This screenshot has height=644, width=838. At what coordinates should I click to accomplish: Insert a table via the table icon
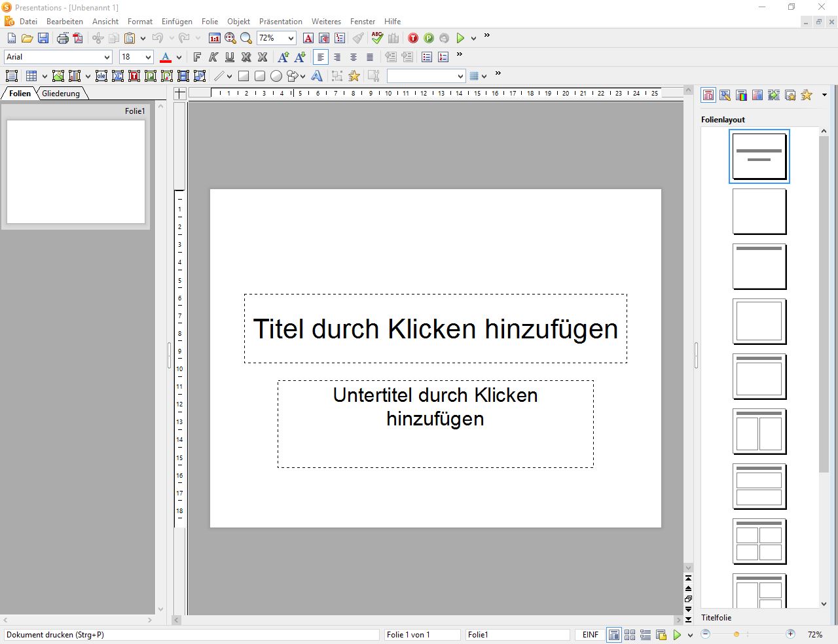[31, 76]
